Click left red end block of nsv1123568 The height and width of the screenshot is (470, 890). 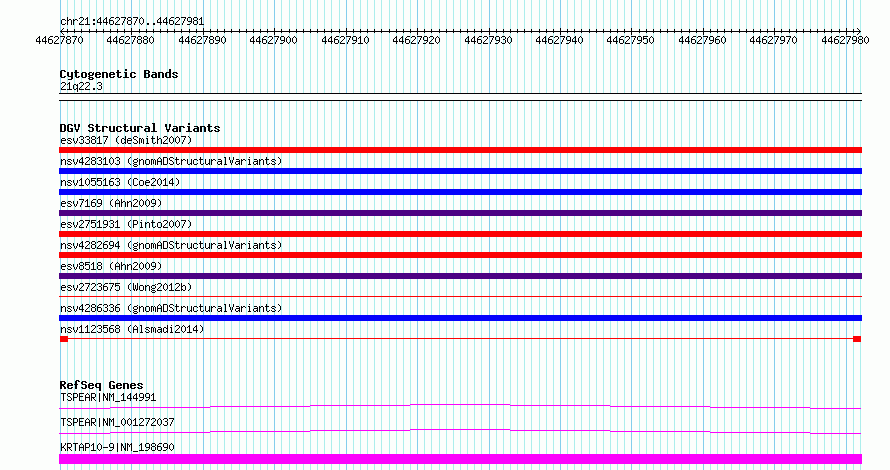click(64, 339)
